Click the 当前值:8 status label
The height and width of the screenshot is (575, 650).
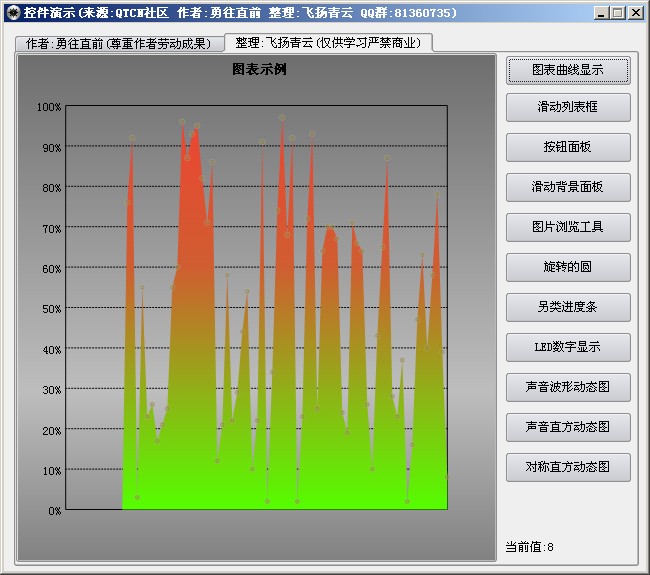click(x=529, y=547)
